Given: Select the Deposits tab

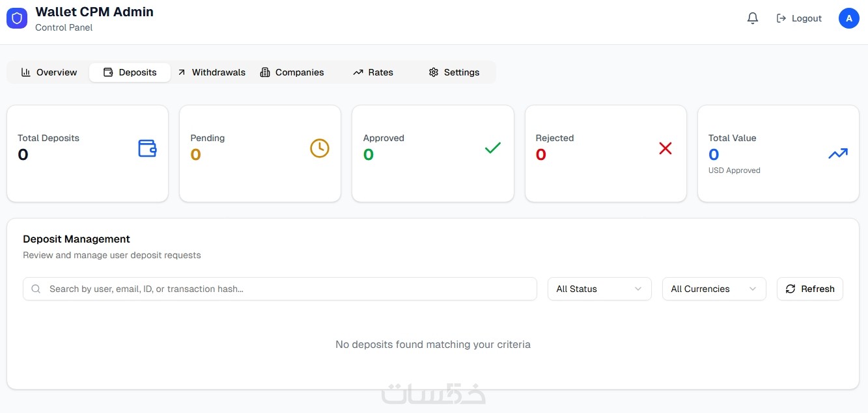Looking at the screenshot, I should (130, 72).
